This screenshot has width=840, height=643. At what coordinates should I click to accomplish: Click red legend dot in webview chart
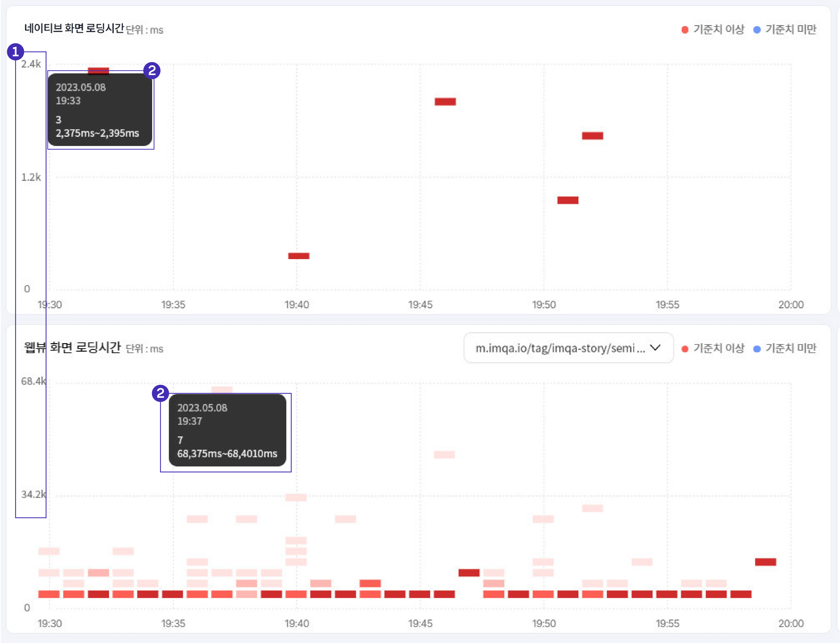(x=685, y=349)
